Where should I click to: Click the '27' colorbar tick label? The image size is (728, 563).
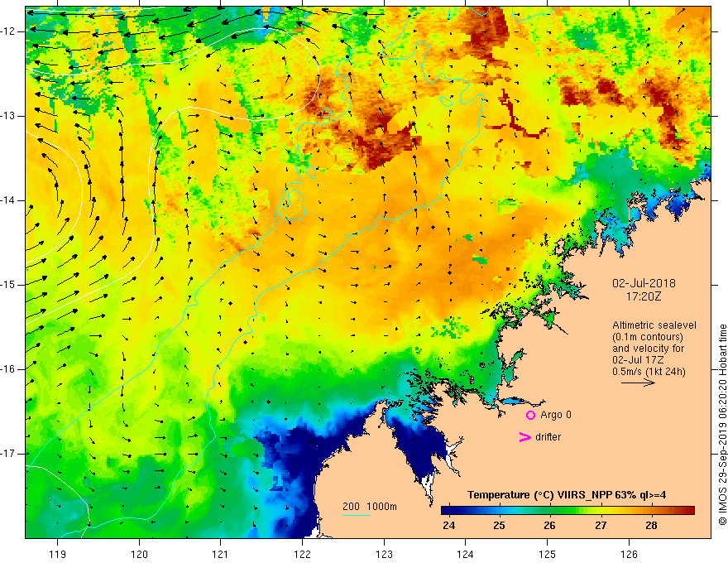click(601, 526)
